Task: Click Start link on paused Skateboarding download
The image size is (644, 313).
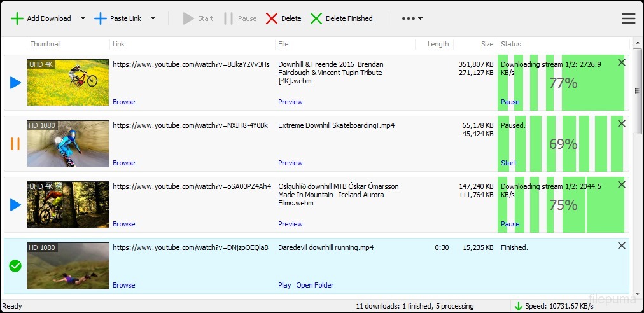Action: (x=509, y=163)
